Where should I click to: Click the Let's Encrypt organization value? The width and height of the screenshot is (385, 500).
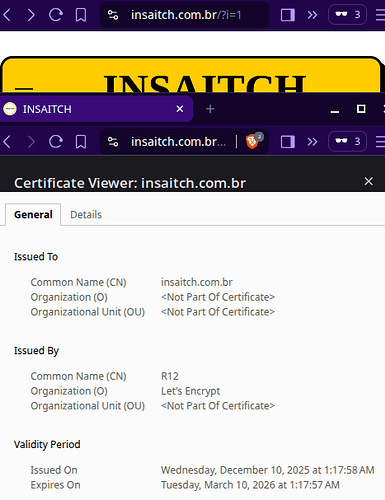click(x=190, y=391)
